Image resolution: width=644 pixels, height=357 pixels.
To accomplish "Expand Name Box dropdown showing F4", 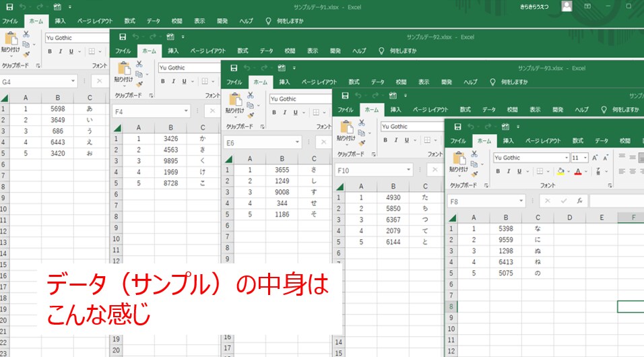I will (x=186, y=110).
